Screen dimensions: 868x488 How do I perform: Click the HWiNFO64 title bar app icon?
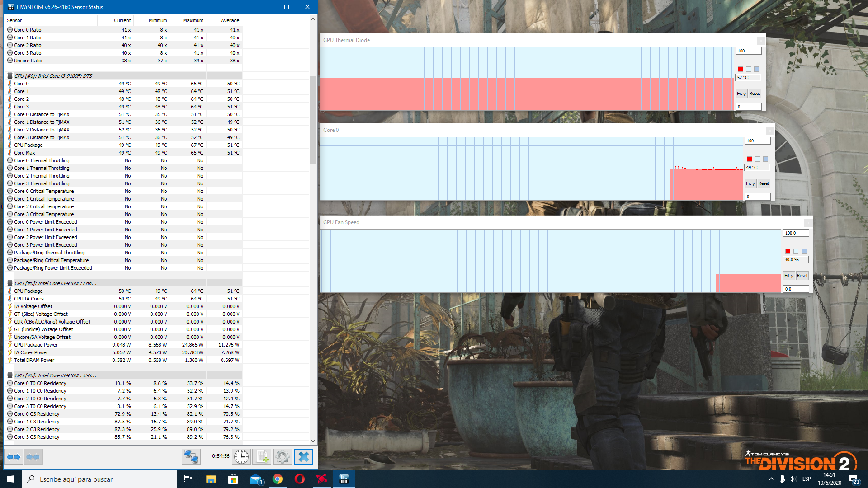click(x=11, y=7)
